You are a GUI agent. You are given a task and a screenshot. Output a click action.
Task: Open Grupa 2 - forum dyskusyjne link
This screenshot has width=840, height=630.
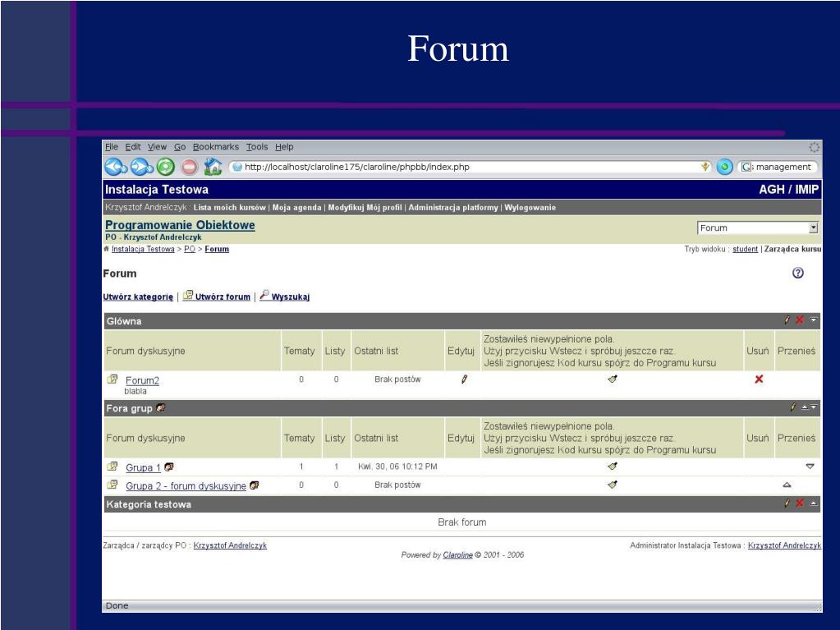point(186,485)
